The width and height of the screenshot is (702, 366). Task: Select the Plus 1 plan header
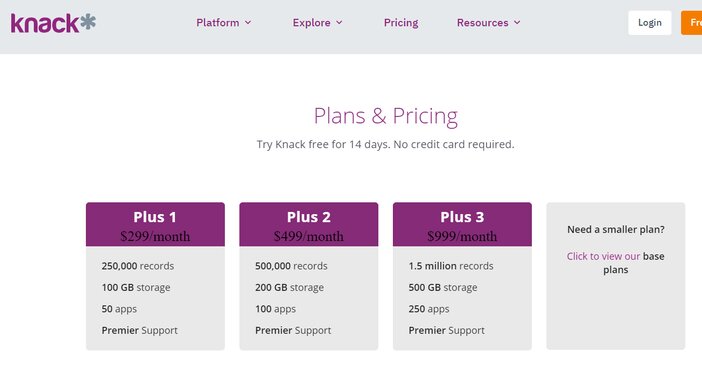click(155, 224)
